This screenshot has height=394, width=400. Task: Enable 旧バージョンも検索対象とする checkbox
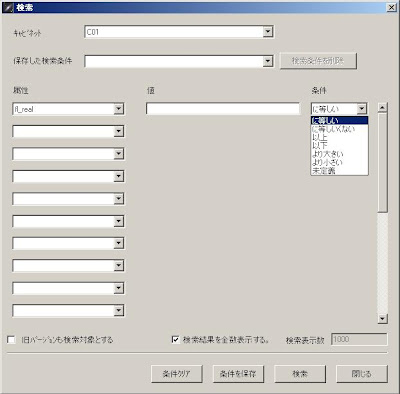click(11, 340)
